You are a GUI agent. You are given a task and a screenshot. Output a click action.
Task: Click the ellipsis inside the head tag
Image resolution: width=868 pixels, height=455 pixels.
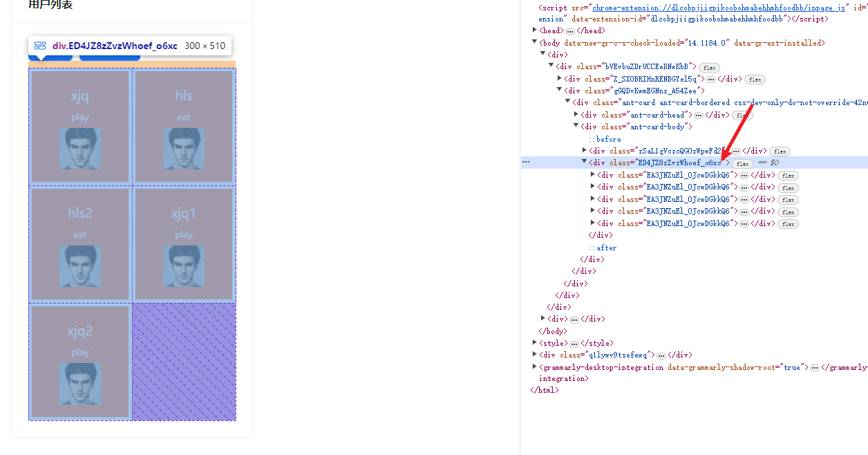tap(569, 31)
